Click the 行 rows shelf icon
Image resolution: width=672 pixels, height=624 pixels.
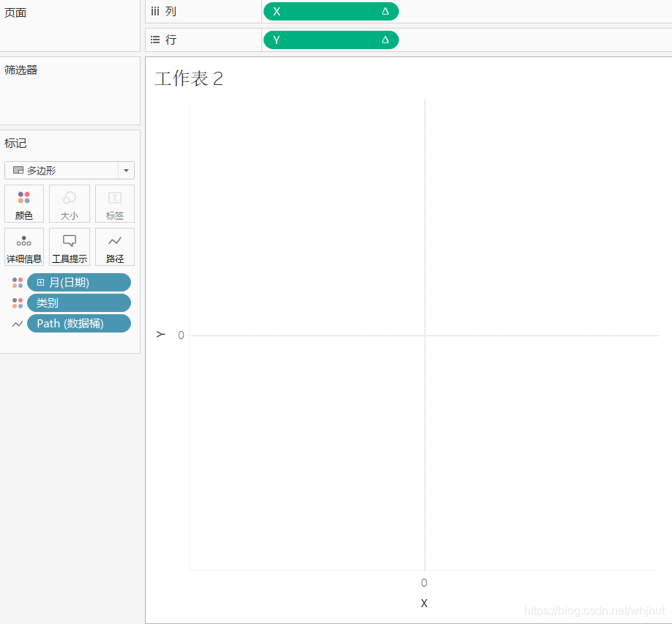[155, 40]
